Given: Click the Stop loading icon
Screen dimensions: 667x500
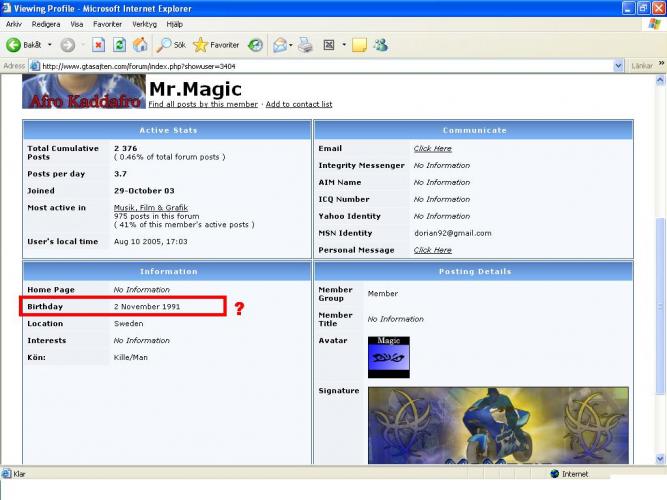Looking at the screenshot, I should click(x=98, y=45).
